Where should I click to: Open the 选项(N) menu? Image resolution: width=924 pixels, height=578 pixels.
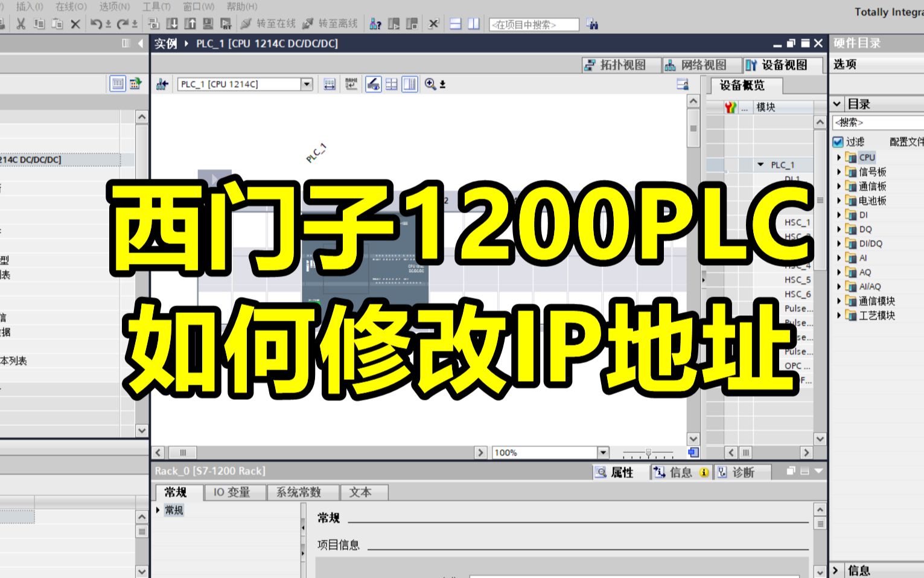[x=114, y=7]
